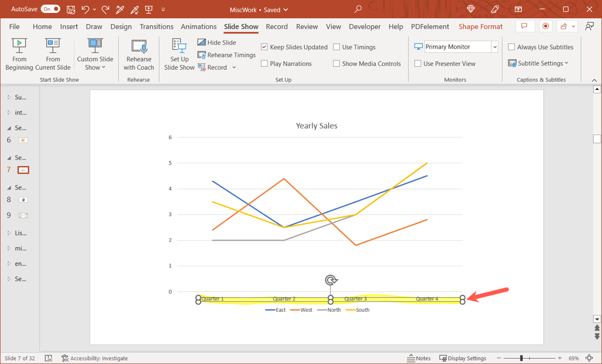The height and width of the screenshot is (364, 602).
Task: Start slideshow From Beginning
Action: click(x=19, y=54)
